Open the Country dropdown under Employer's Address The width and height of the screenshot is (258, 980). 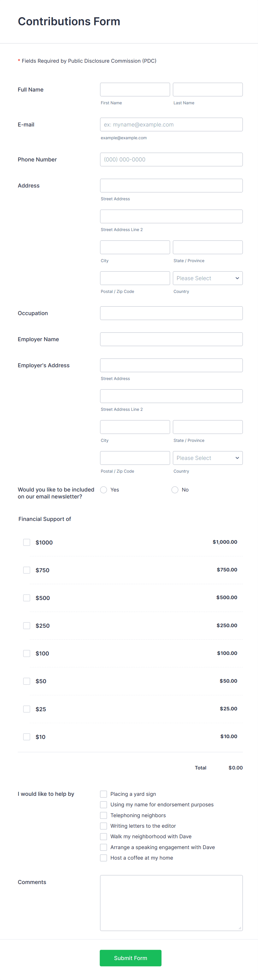pyautogui.click(x=208, y=458)
